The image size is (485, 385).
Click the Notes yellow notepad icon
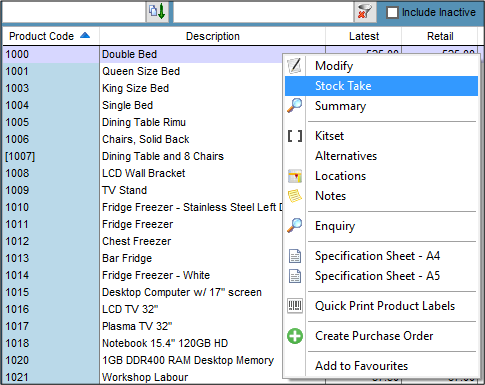coord(295,196)
